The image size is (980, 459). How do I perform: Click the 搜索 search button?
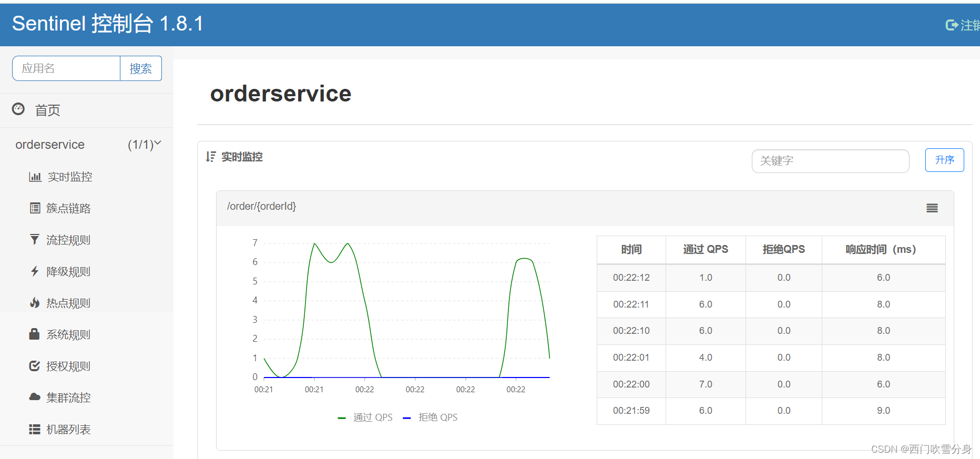140,68
